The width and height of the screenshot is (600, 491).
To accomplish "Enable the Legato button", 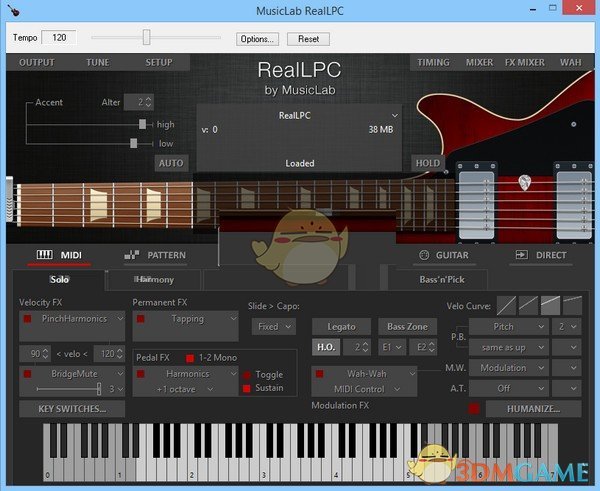I will point(341,326).
